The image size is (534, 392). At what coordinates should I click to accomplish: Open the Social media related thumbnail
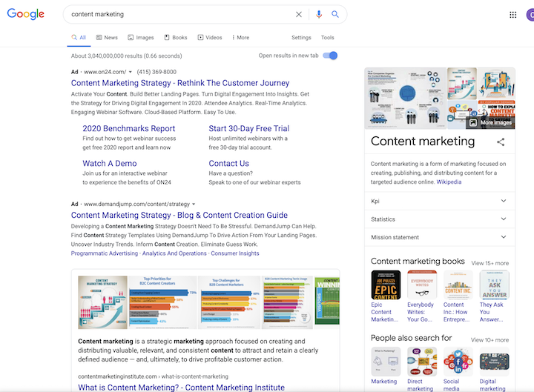(x=458, y=362)
